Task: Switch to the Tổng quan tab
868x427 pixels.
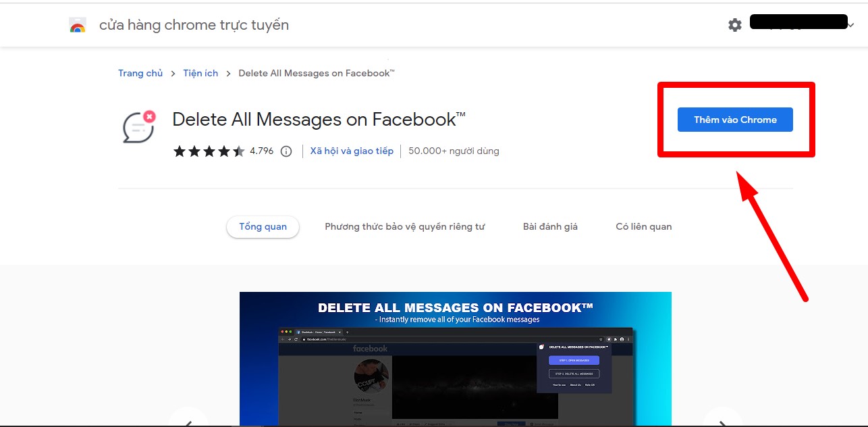Action: click(x=263, y=227)
